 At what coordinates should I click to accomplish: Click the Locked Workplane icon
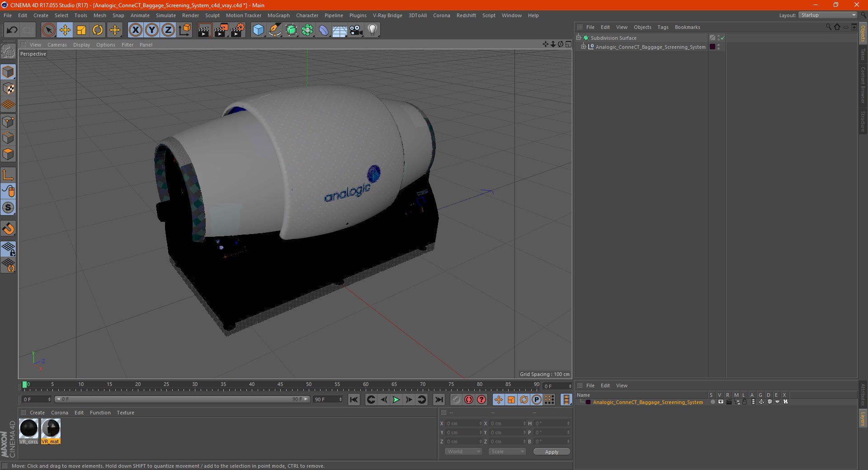[9, 249]
